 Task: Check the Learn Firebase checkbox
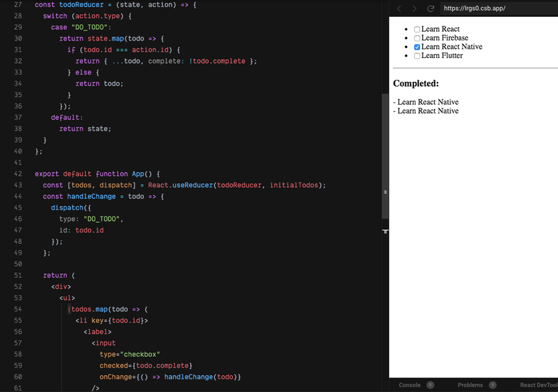tap(417, 38)
